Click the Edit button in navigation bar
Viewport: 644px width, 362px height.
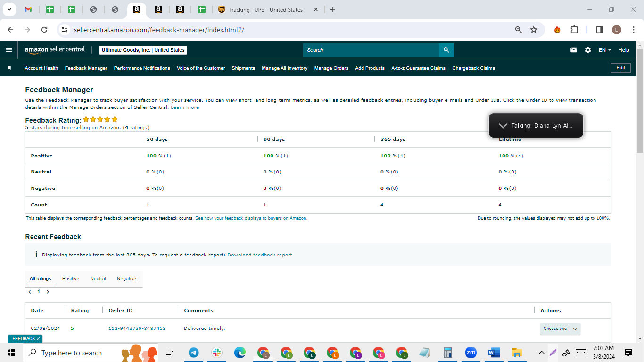coord(620,68)
